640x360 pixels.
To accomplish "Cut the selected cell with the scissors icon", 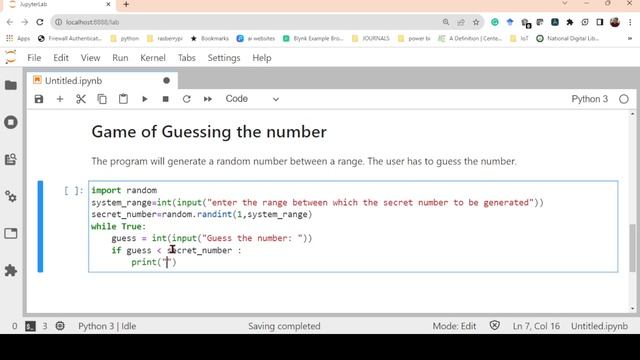I will pos(81,99).
